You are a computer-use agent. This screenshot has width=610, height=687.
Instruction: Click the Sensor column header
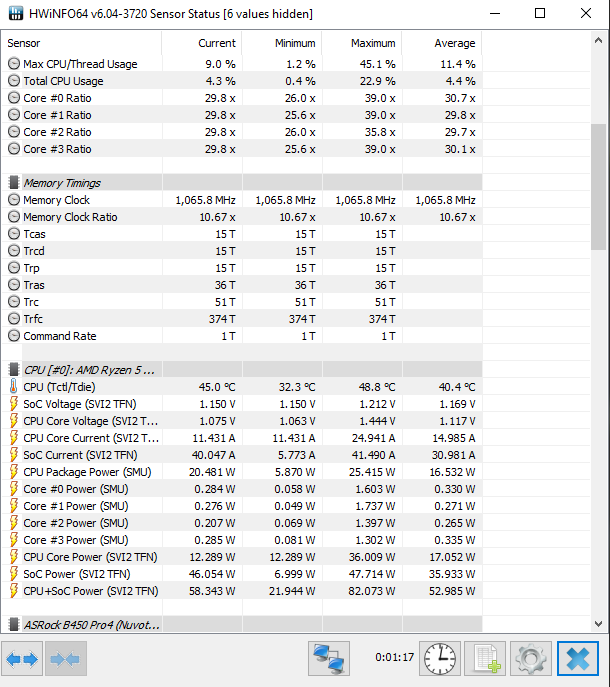[x=24, y=43]
